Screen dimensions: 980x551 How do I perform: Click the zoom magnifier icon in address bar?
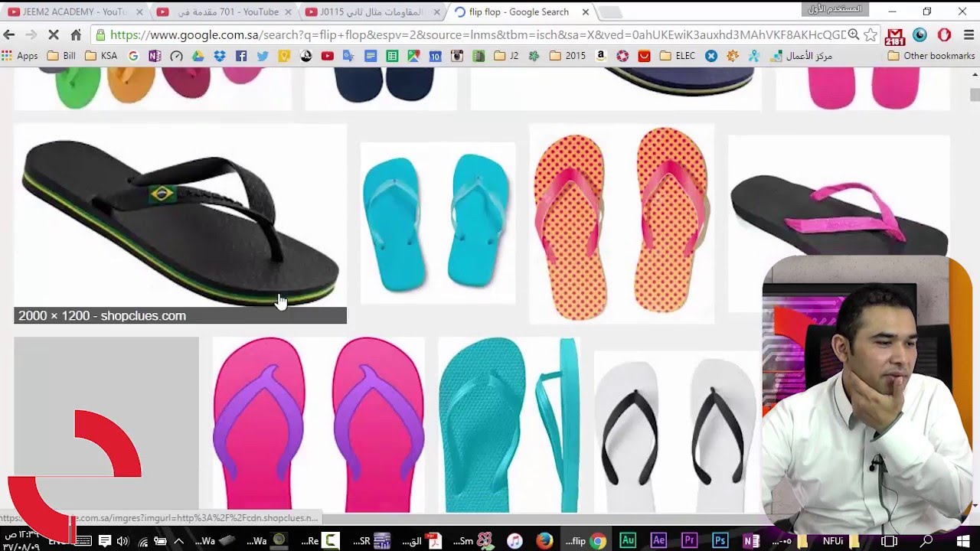pos(854,34)
